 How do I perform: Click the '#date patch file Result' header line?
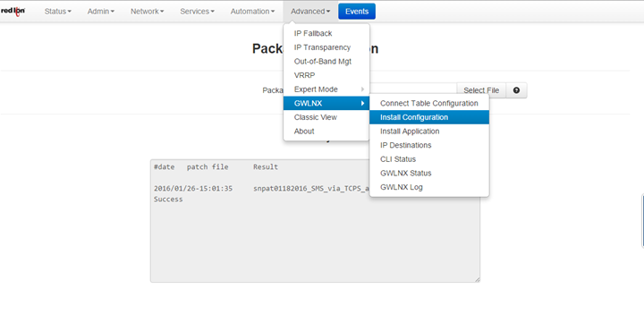(x=216, y=166)
